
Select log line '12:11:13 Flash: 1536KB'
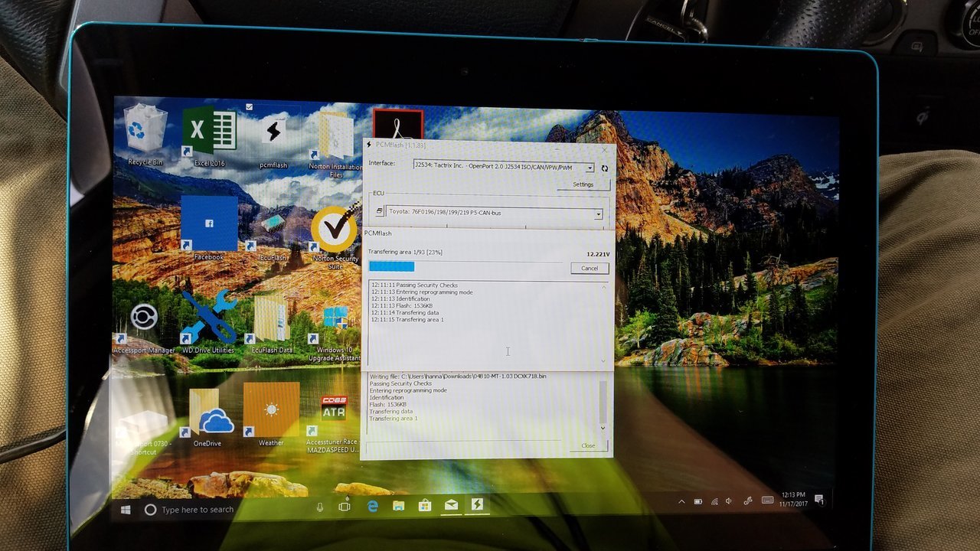(x=402, y=305)
